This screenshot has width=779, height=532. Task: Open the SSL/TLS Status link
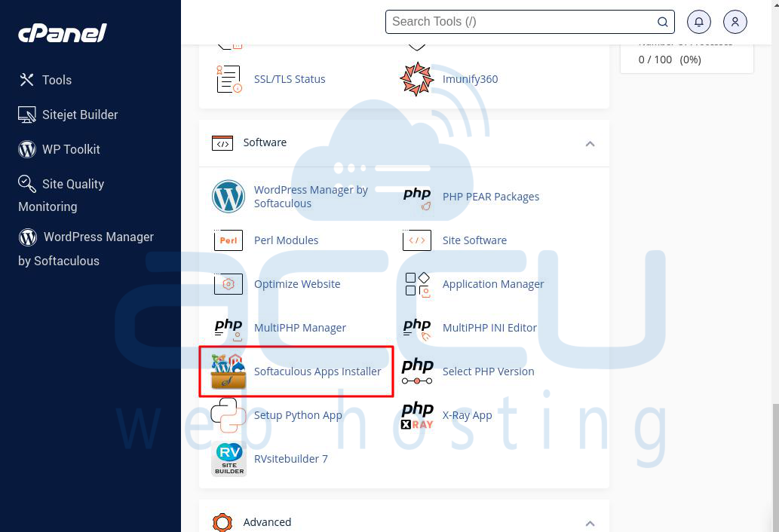pyautogui.click(x=290, y=79)
